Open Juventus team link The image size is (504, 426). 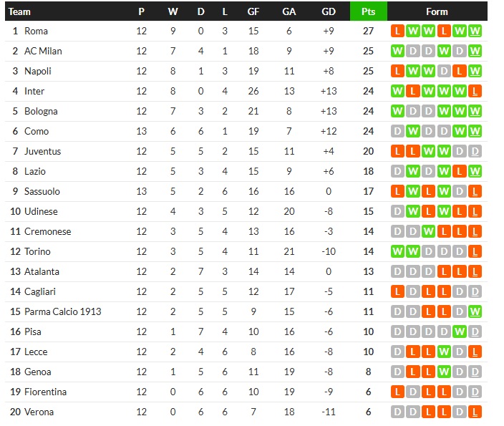pyautogui.click(x=43, y=151)
